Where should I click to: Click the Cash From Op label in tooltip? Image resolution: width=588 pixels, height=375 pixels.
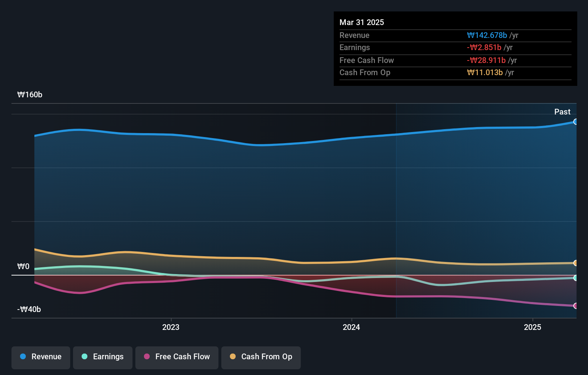(365, 72)
